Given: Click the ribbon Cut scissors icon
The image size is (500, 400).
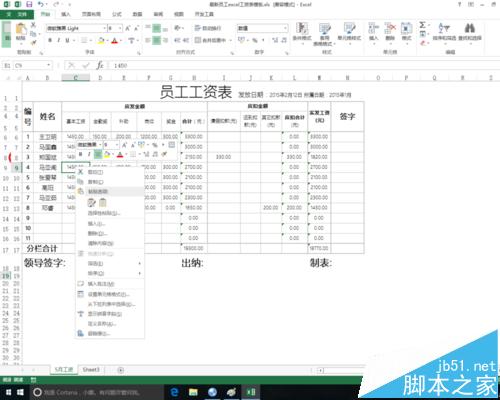Looking at the screenshot, I should [x=33, y=25].
